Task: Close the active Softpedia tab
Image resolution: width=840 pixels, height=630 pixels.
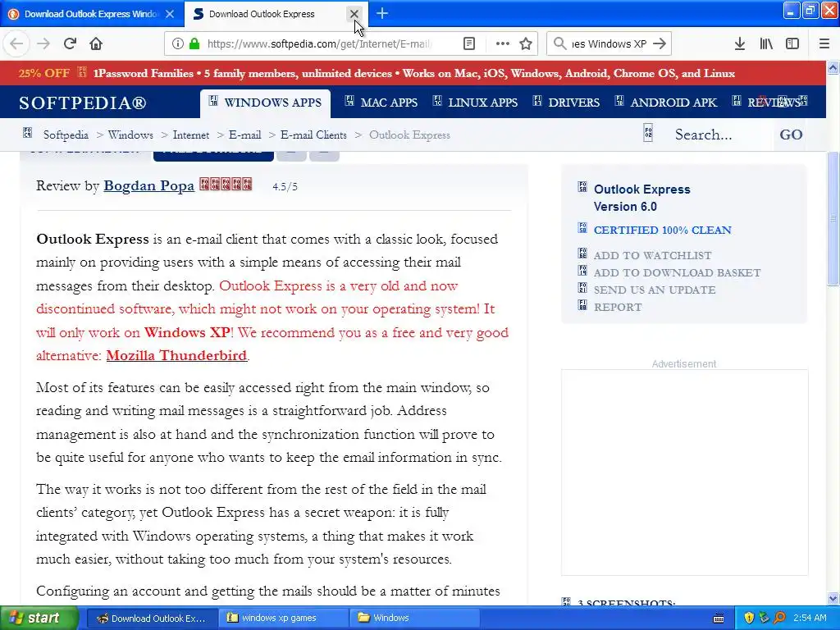Action: point(354,14)
